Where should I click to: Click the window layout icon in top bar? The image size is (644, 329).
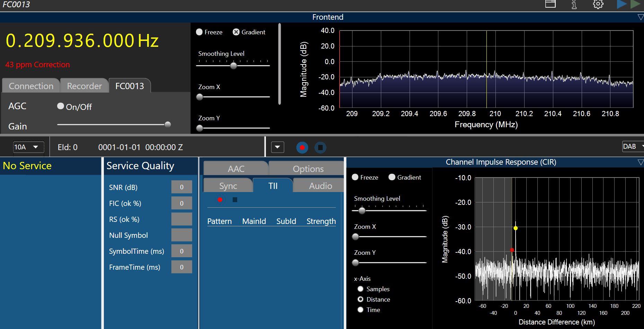point(550,4)
